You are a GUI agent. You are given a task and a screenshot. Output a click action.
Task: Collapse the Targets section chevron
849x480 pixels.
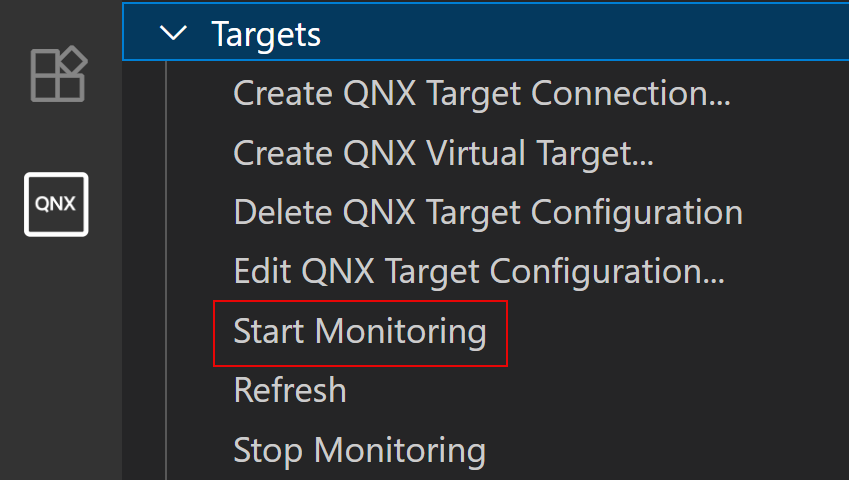174,33
